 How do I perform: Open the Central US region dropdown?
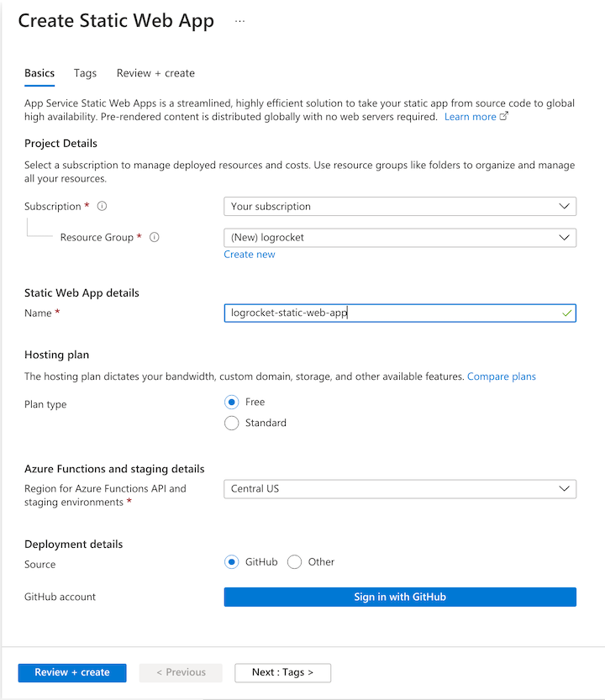point(399,489)
